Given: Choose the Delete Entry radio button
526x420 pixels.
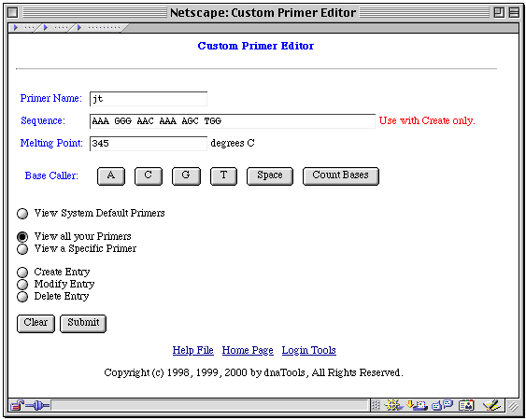Looking at the screenshot, I should click(22, 297).
